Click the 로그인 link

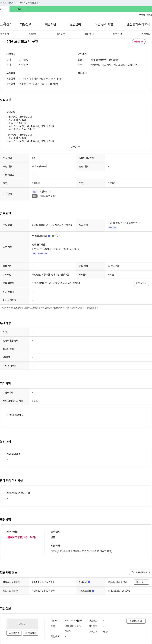[x=142, y=15]
